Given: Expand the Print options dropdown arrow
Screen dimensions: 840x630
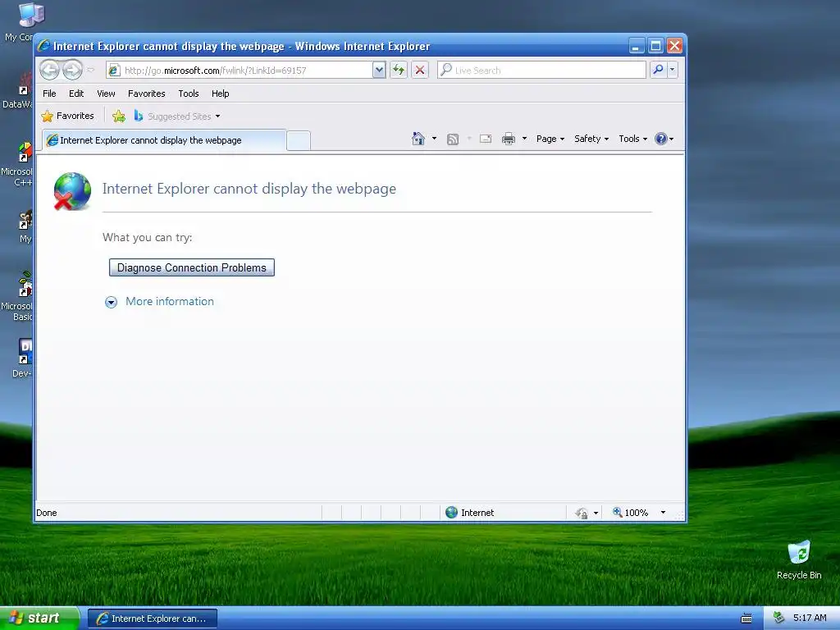Looking at the screenshot, I should [x=524, y=139].
